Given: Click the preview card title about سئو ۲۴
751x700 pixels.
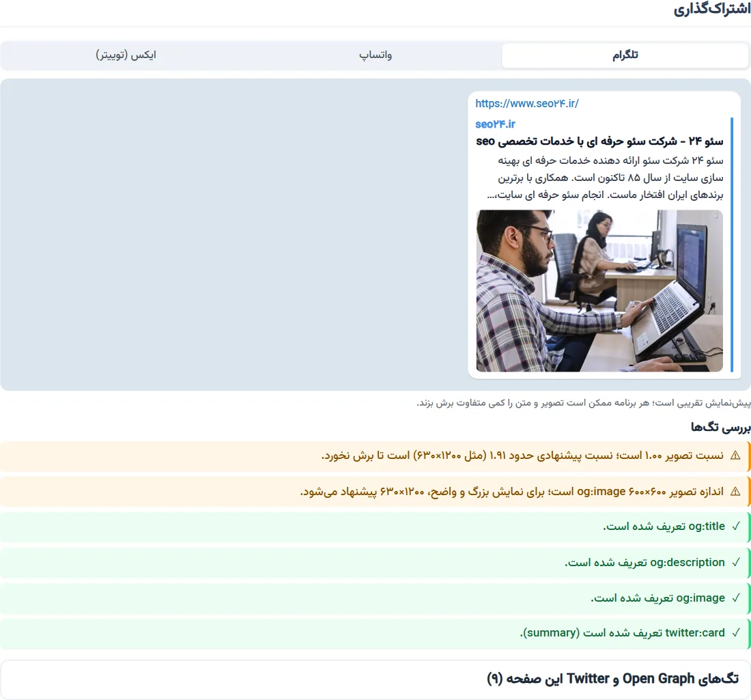Looking at the screenshot, I should point(599,141).
